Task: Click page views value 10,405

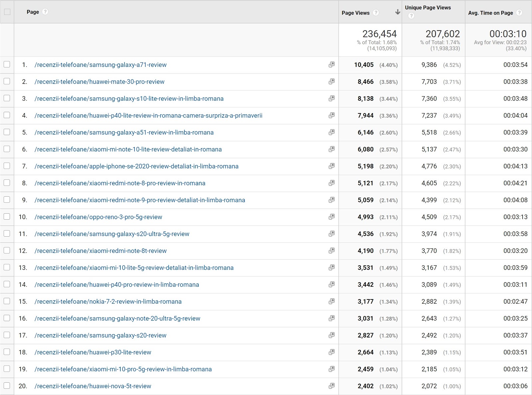Action: coord(364,65)
